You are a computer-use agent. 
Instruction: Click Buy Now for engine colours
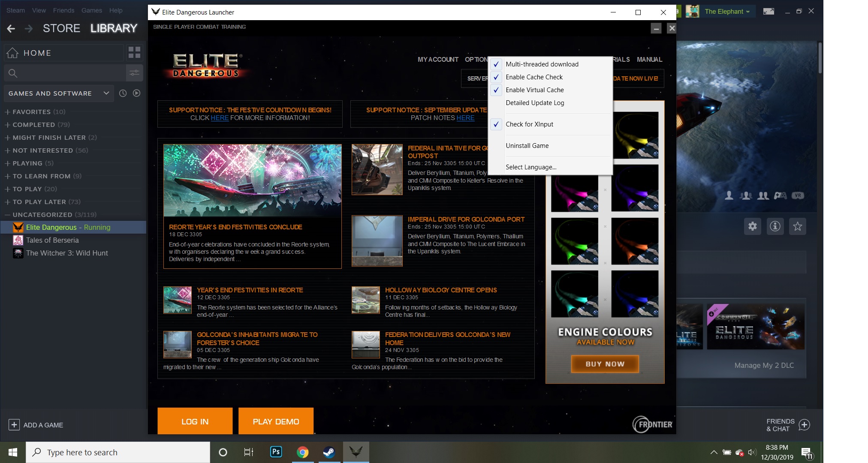pos(605,364)
